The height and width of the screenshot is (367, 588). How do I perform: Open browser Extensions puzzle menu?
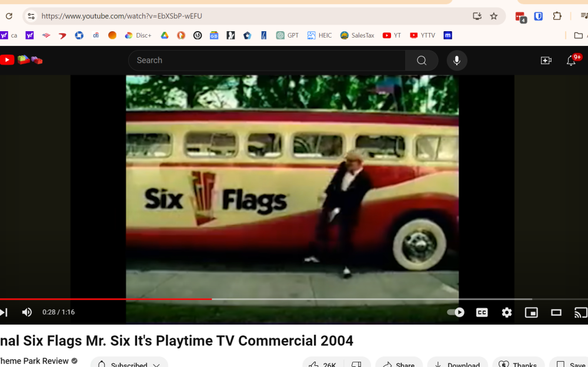coord(557,16)
